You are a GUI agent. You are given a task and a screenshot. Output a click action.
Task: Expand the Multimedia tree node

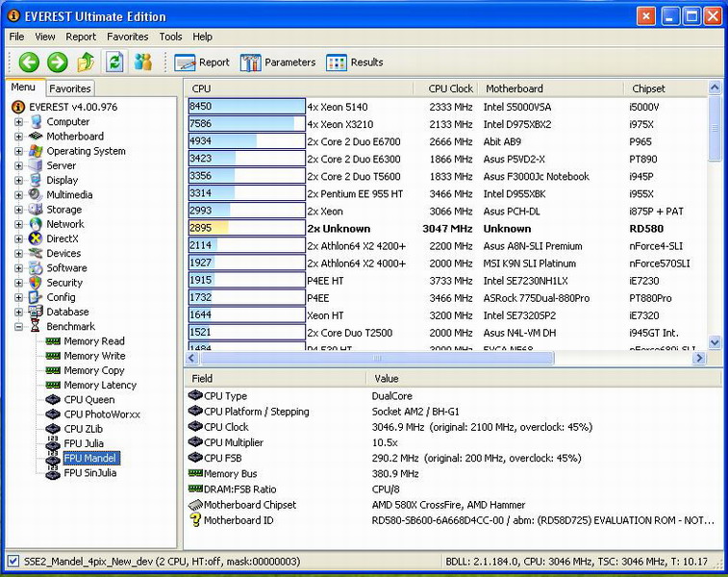point(18,195)
